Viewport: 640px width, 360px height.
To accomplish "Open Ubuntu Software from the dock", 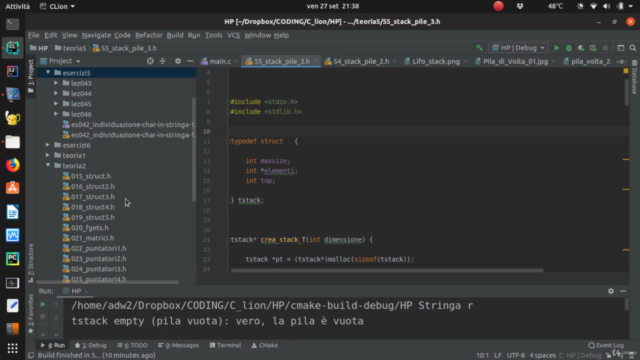I will click(x=12, y=188).
